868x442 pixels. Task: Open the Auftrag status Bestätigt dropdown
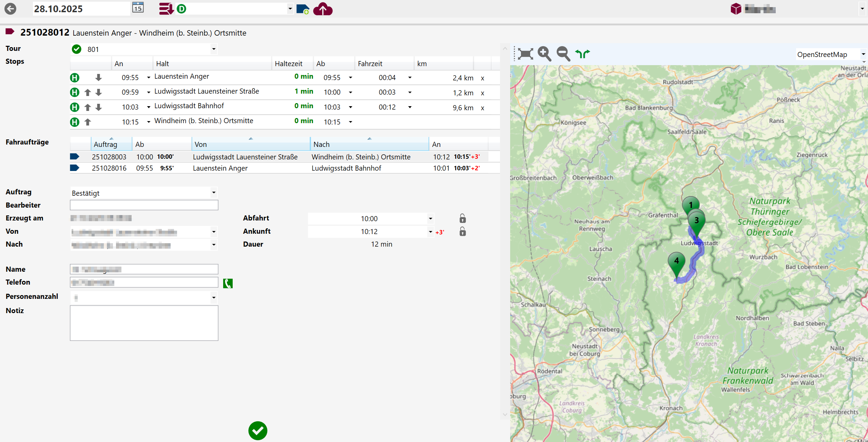pos(214,193)
